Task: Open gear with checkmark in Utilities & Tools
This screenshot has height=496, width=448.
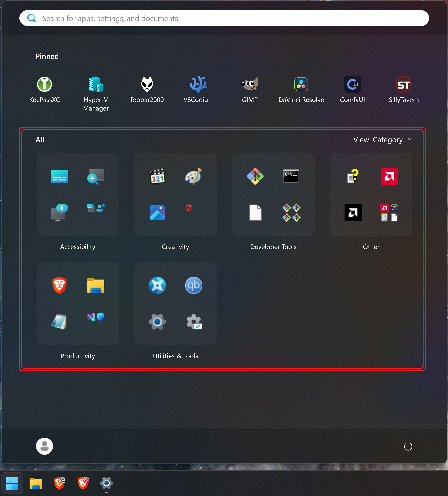Action: click(x=194, y=322)
